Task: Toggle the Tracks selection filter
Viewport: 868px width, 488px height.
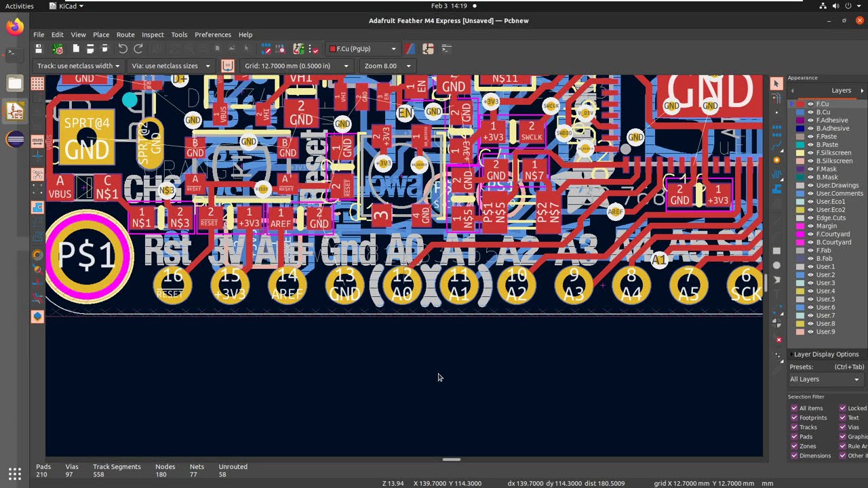Action: pos(794,427)
